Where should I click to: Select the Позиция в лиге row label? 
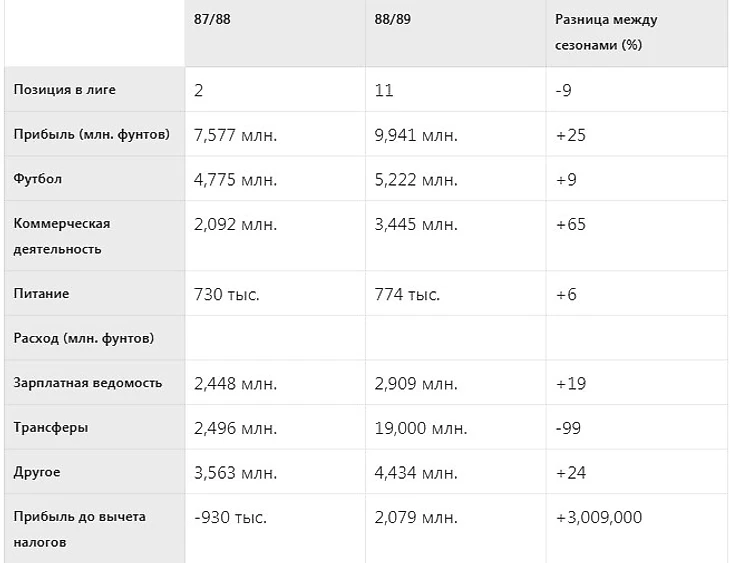pyautogui.click(x=65, y=90)
